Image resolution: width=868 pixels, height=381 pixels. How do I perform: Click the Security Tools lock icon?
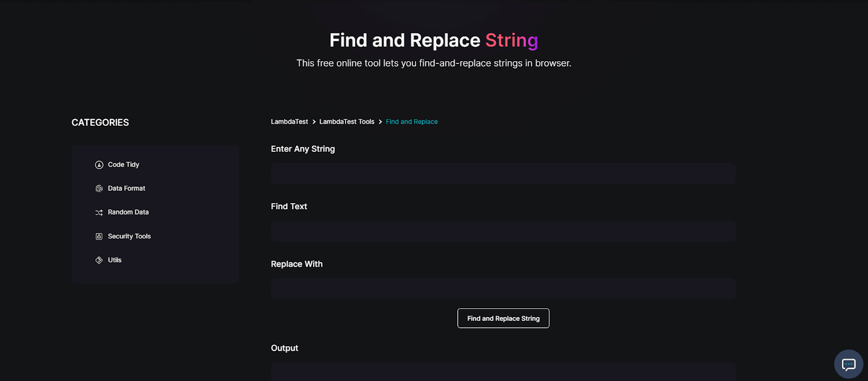pyautogui.click(x=98, y=236)
